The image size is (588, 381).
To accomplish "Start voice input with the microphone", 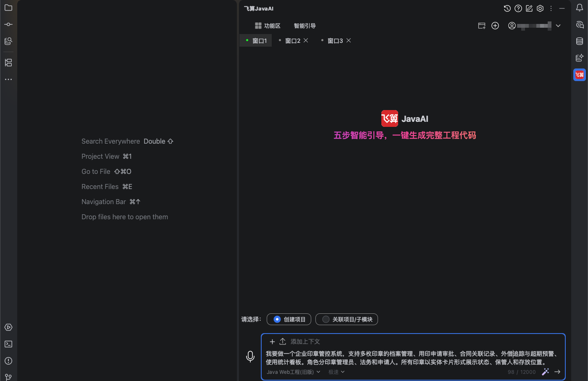I will click(x=250, y=357).
